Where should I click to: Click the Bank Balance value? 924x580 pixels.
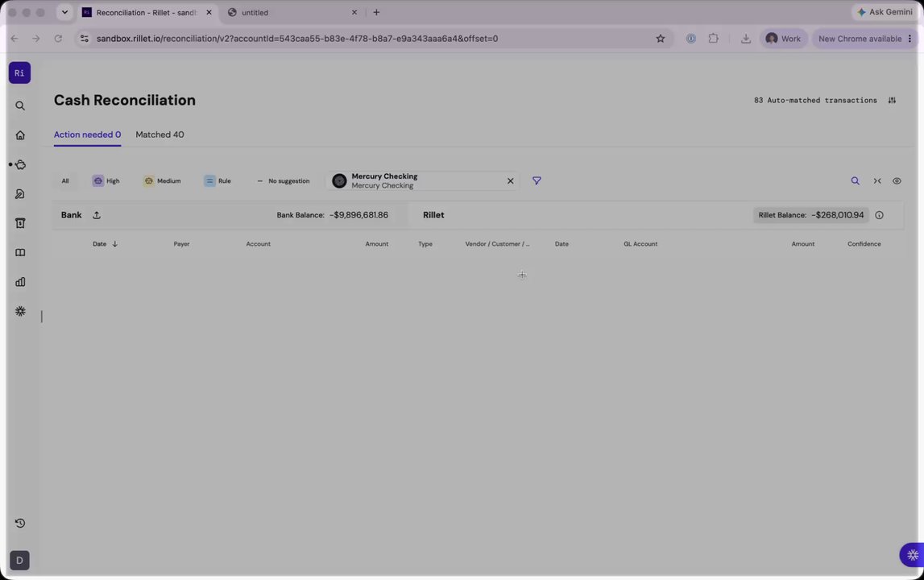pos(358,215)
